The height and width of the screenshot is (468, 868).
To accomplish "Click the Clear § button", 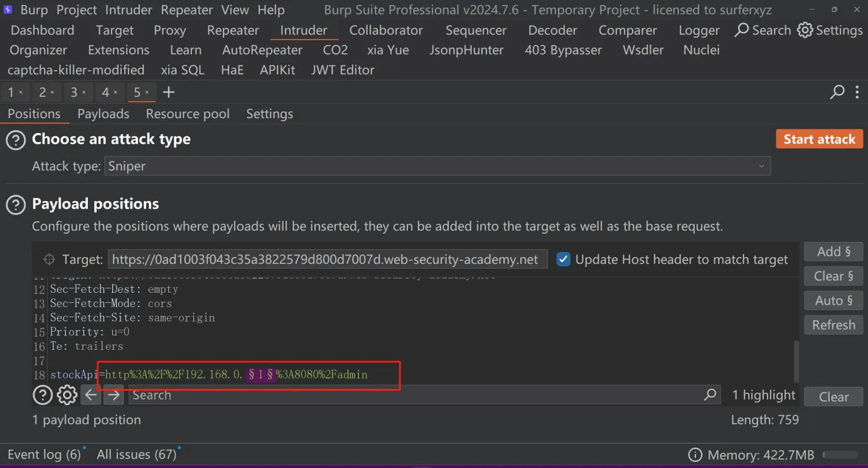I will [x=833, y=276].
